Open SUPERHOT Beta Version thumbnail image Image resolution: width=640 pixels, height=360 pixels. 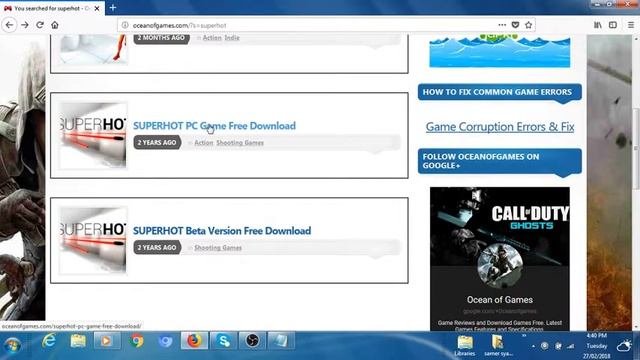coord(93,240)
